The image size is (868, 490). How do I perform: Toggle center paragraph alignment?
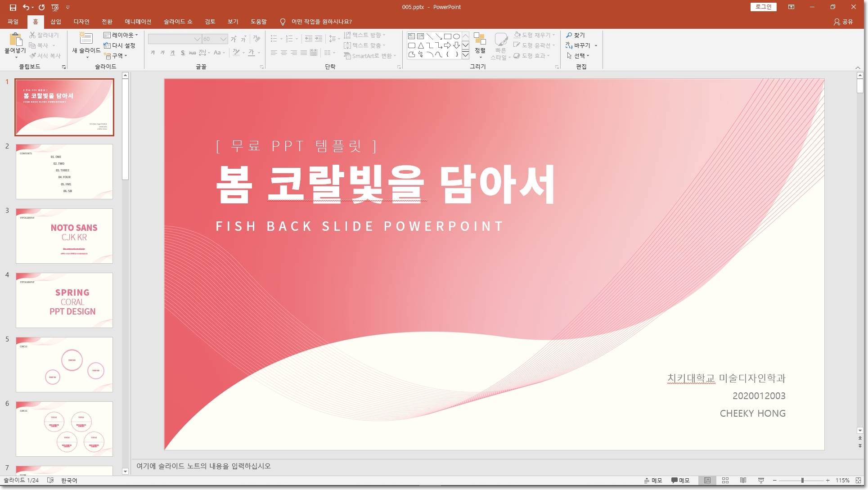click(x=284, y=53)
